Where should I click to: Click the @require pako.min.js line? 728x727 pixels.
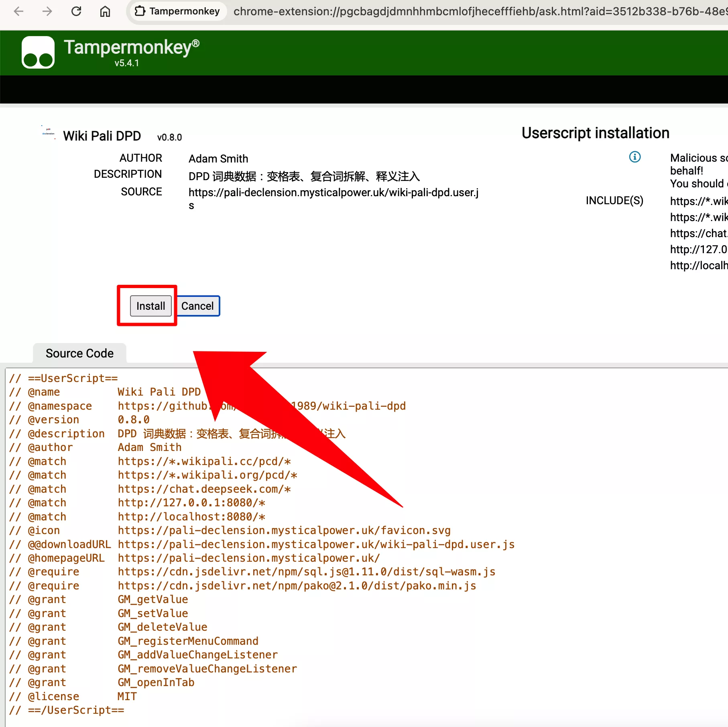[242, 586]
